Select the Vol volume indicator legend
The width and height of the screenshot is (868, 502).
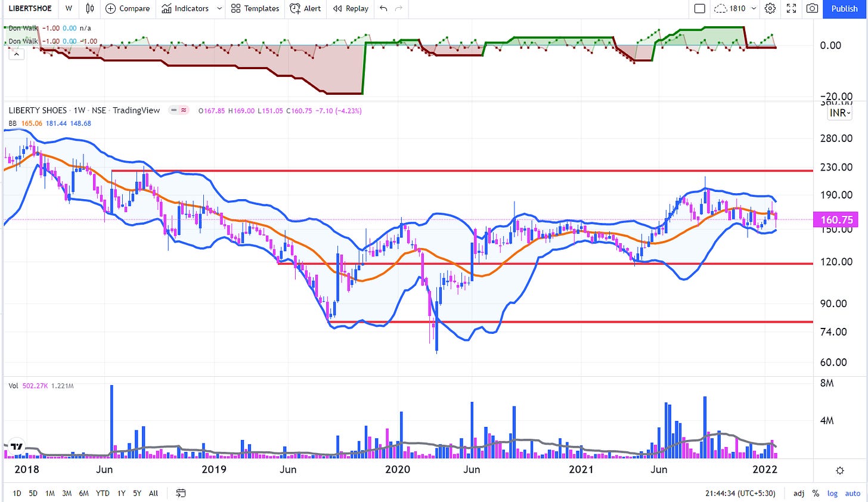click(13, 386)
